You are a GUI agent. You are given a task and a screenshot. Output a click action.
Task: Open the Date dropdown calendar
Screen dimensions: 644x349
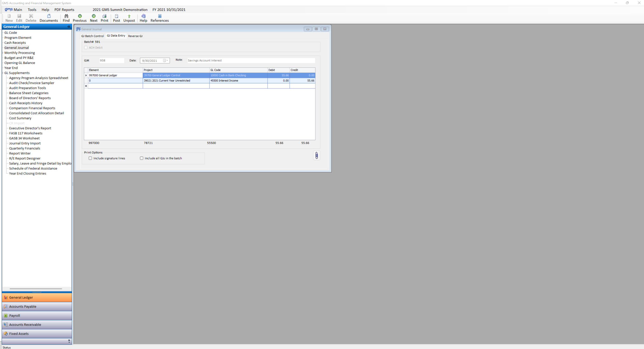tap(167, 60)
